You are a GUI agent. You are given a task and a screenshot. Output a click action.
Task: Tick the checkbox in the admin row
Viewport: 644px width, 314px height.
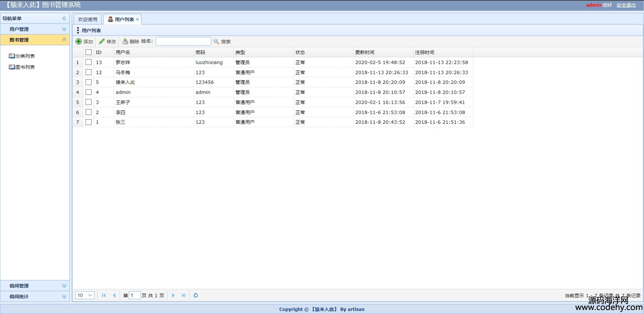pos(89,92)
